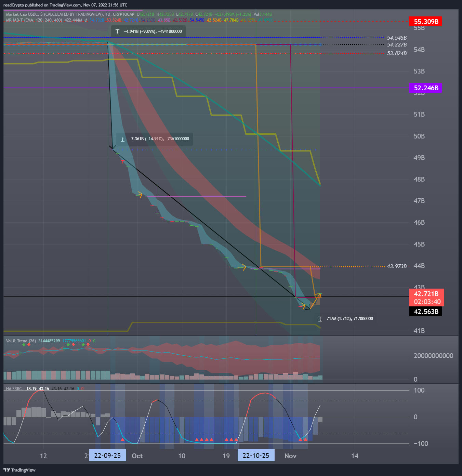Click the 50B price axis tick

coord(419,136)
